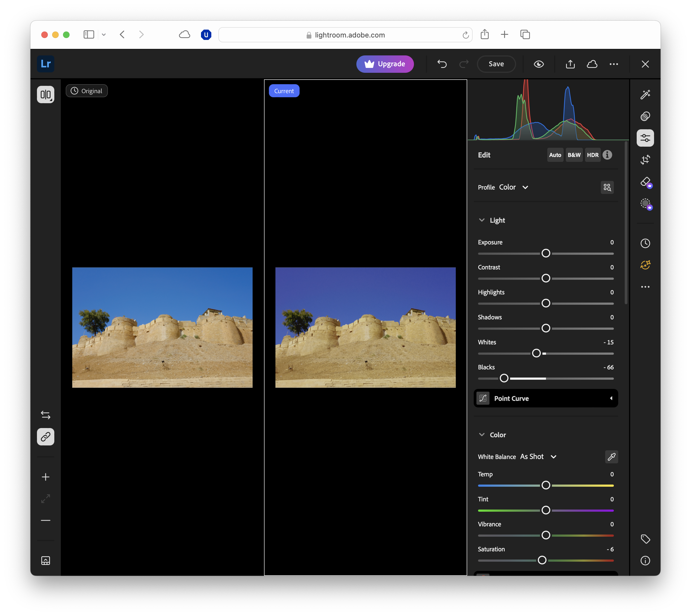Screen dimensions: 691x616
Task: Click the Whites slider handle
Action: pos(536,353)
